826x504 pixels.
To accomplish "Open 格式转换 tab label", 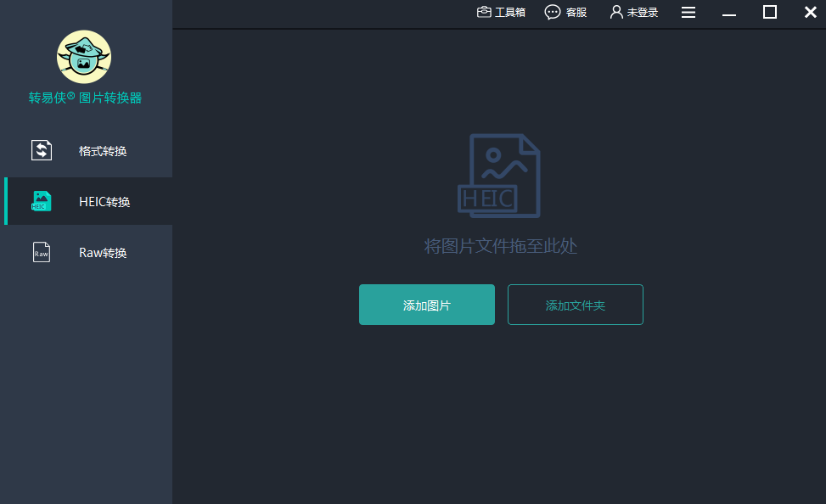I will click(103, 151).
